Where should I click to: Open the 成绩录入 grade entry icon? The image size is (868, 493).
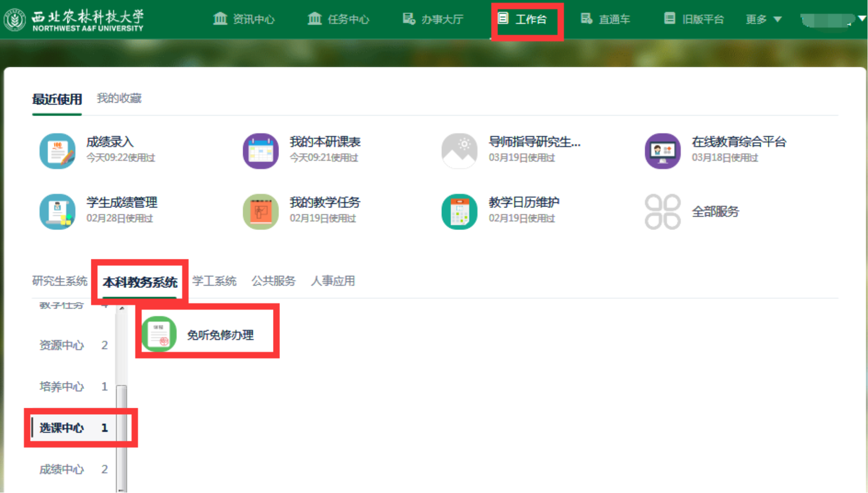coord(57,151)
